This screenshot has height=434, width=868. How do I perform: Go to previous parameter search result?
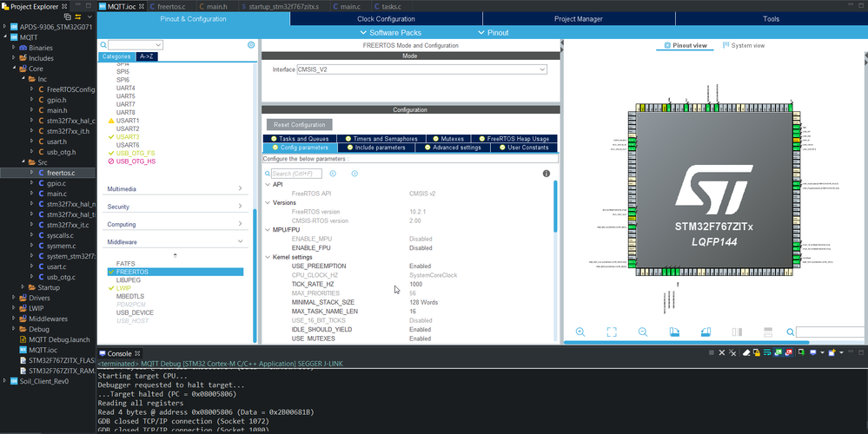[x=333, y=174]
